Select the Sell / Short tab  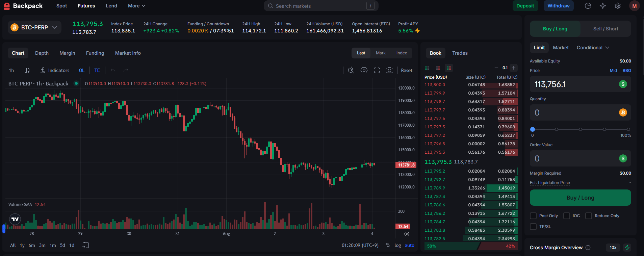tap(606, 29)
